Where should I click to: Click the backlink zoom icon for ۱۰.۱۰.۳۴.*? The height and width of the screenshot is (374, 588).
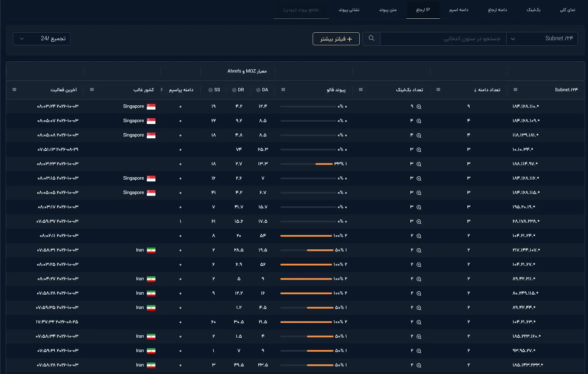pyautogui.click(x=419, y=150)
